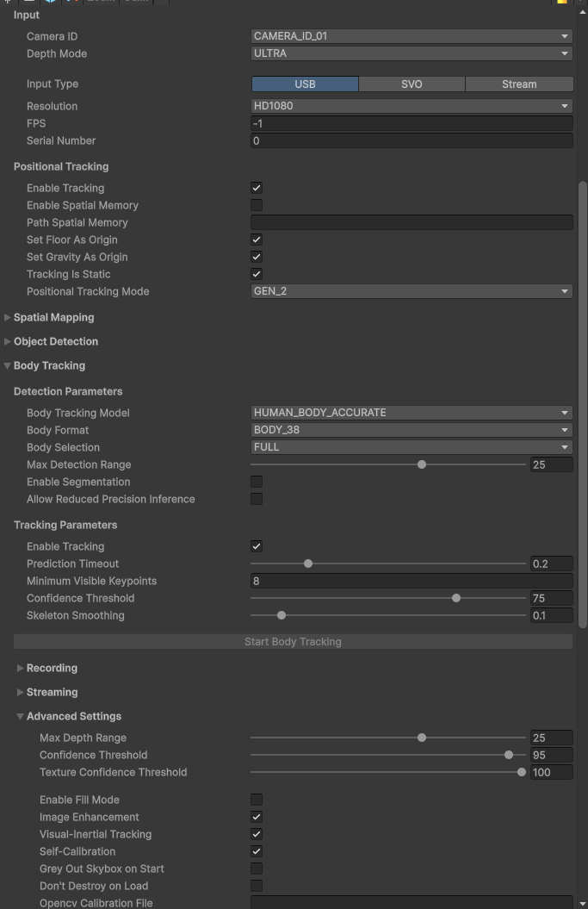Open the Depth Mode dropdown
Image resolution: width=588 pixels, height=909 pixels.
pos(411,53)
